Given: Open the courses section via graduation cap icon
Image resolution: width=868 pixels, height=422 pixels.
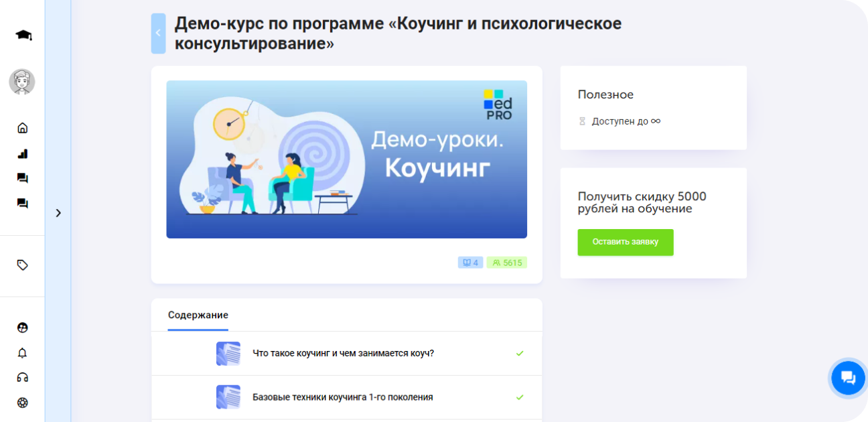Looking at the screenshot, I should pyautogui.click(x=22, y=34).
